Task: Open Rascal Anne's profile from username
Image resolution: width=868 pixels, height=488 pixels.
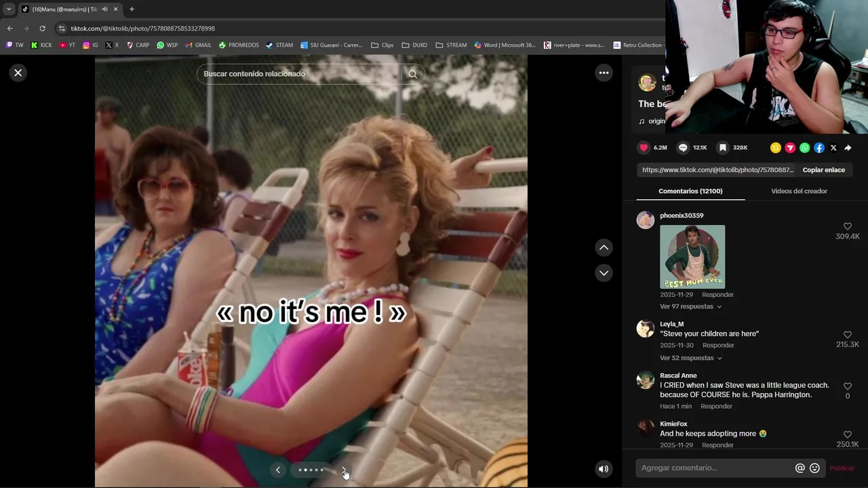Action: [x=678, y=375]
